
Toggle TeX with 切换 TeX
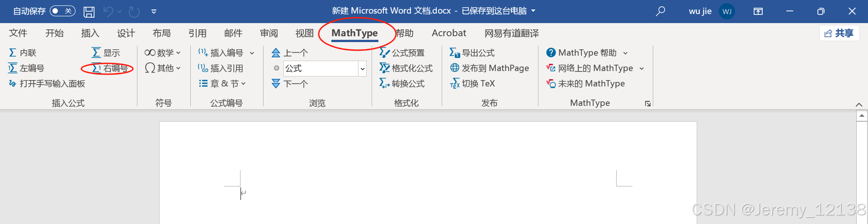472,84
